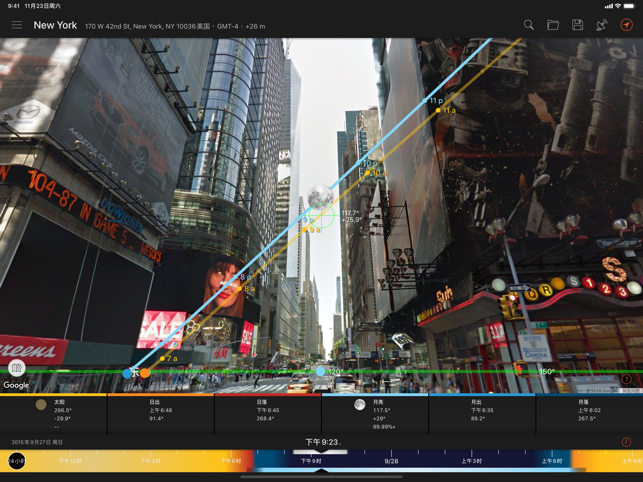643x482 pixels.
Task: Open the hamburger menu
Action: [x=17, y=25]
